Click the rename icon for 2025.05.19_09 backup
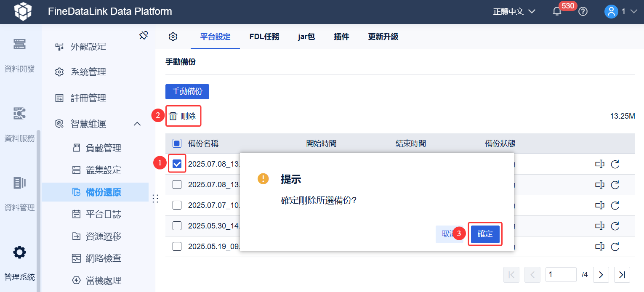This screenshot has height=292, width=644. coord(600,247)
